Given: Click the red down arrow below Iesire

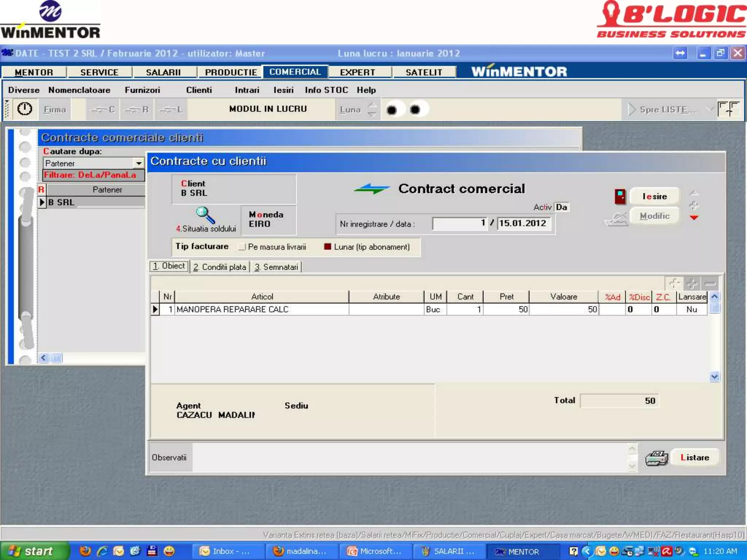Looking at the screenshot, I should [694, 218].
